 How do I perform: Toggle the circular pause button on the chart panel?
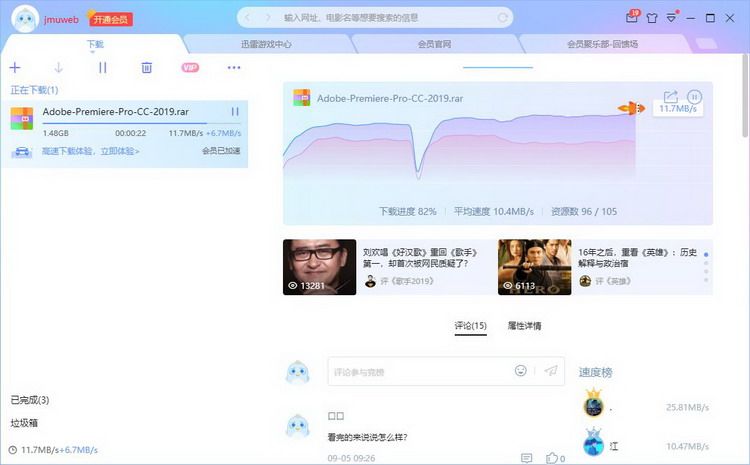694,97
